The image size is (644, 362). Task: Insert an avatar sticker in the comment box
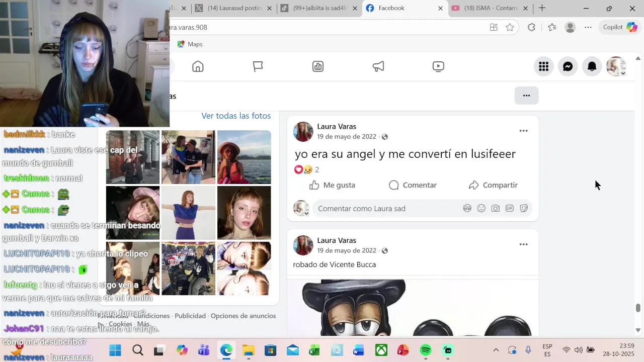(x=467, y=208)
